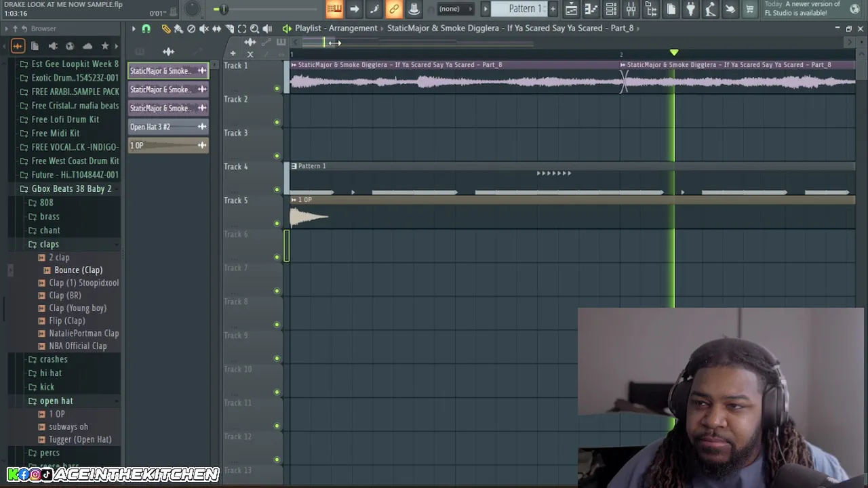Click the master pitch knob at top

tap(193, 8)
